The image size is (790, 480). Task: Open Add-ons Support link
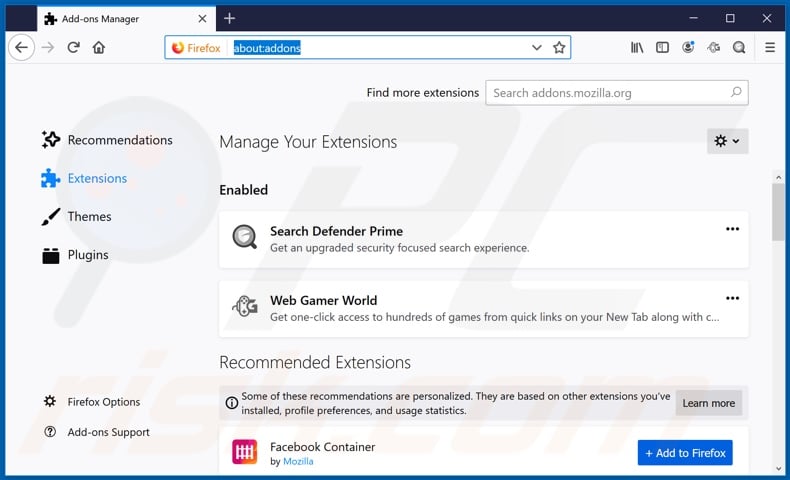97,432
